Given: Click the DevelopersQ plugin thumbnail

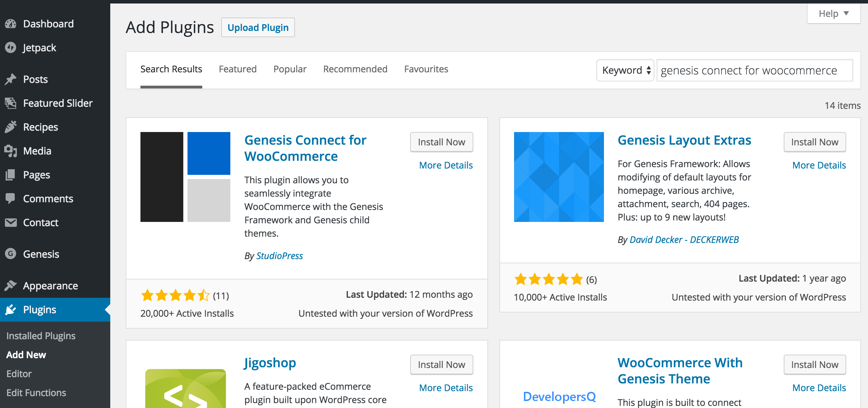Looking at the screenshot, I should pyautogui.click(x=559, y=396).
